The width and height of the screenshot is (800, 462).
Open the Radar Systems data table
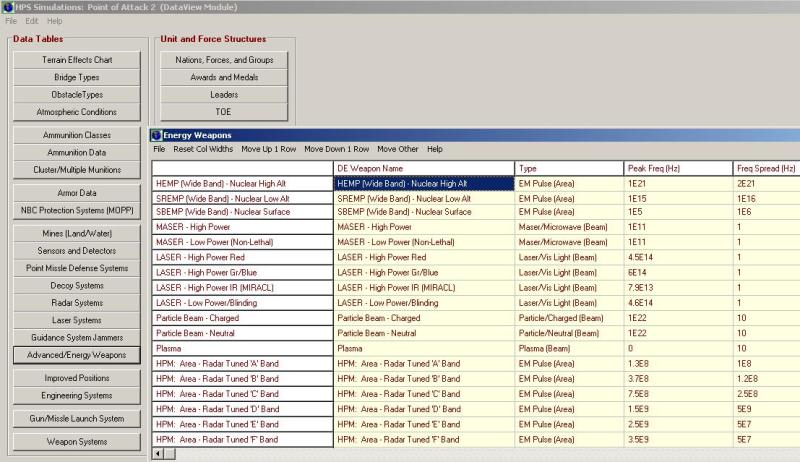click(77, 303)
